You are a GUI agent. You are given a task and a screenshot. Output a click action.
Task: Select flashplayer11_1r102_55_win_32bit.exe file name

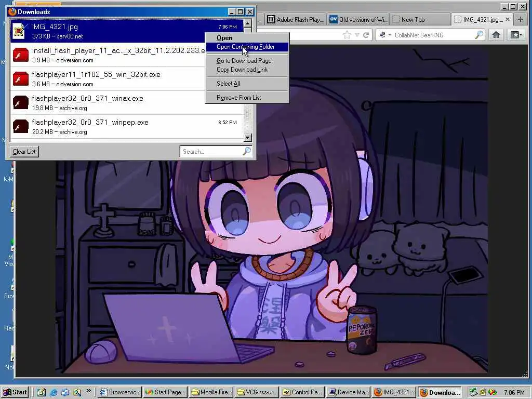click(96, 74)
